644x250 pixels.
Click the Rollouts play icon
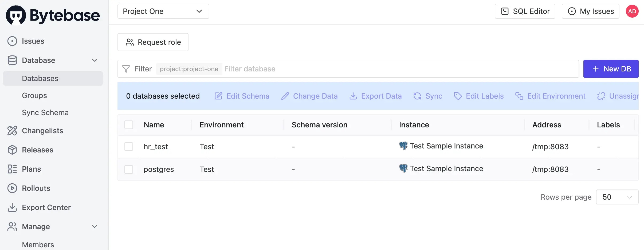[12, 188]
